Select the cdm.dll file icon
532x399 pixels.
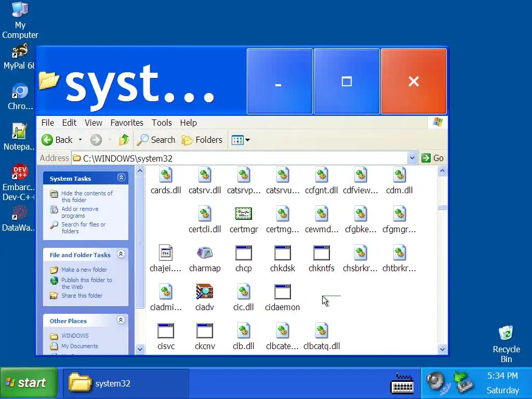[400, 175]
